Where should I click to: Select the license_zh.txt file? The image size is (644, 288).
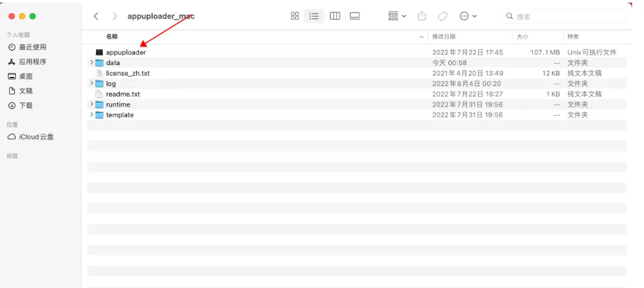pyautogui.click(x=128, y=73)
